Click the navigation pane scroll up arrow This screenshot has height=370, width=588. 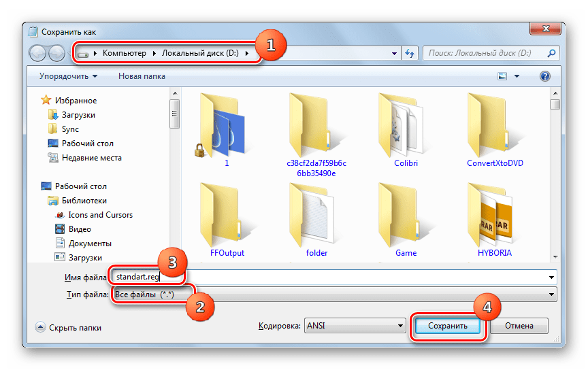[x=174, y=93]
